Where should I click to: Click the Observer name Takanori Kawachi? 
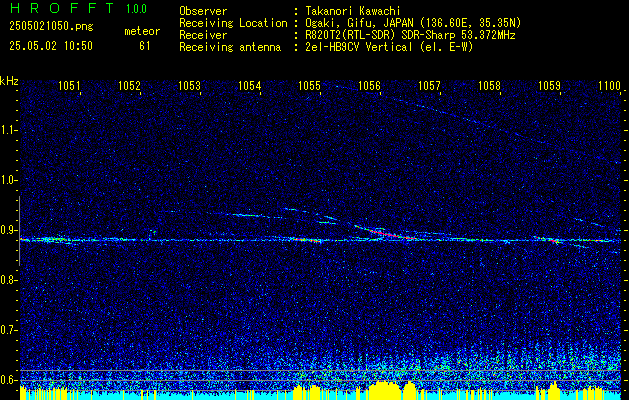click(353, 11)
